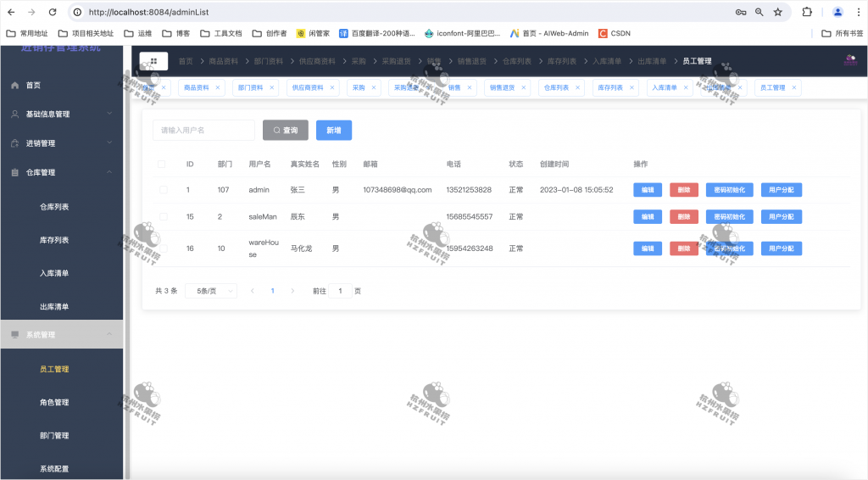Tick the select-all checkbox in table header
Screen dimensions: 868x480
pyautogui.click(x=162, y=164)
